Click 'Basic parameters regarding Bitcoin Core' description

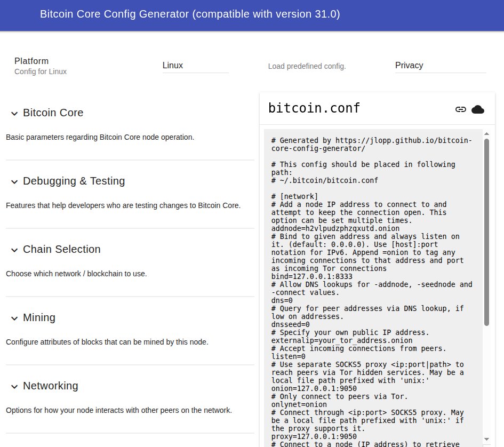coord(100,137)
